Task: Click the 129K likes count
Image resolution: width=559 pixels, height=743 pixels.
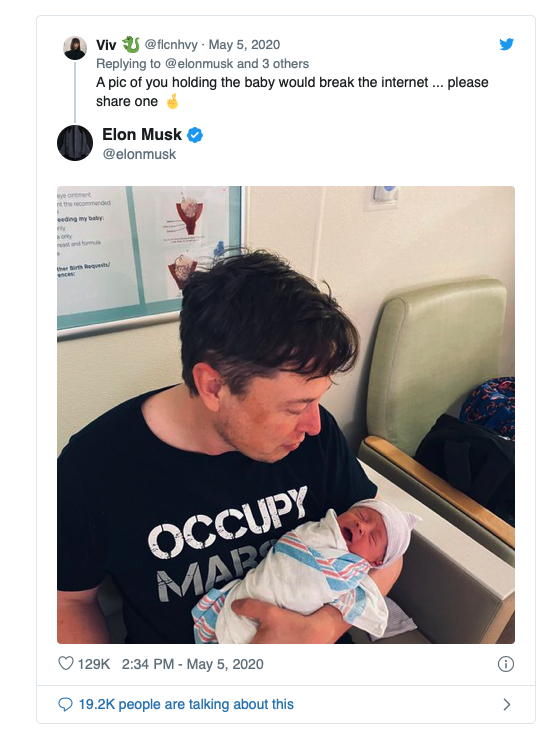Action: (x=94, y=664)
